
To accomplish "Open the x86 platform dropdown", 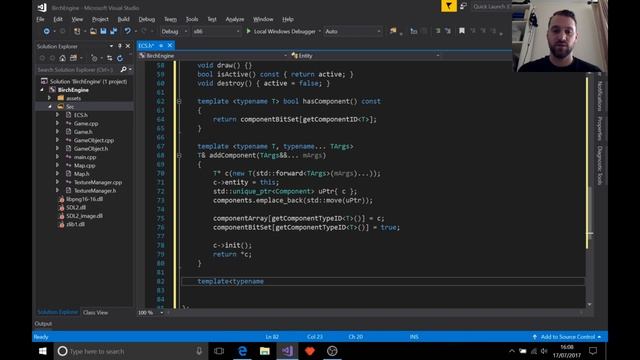I will 216,31.
